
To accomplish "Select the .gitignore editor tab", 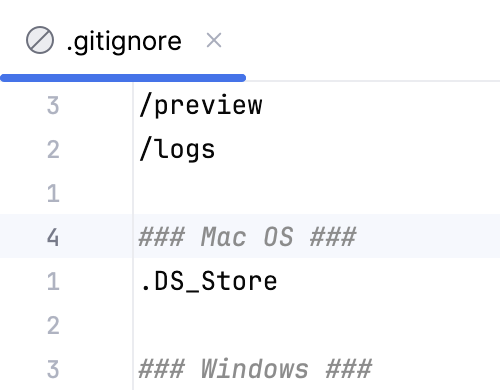I will [123, 41].
